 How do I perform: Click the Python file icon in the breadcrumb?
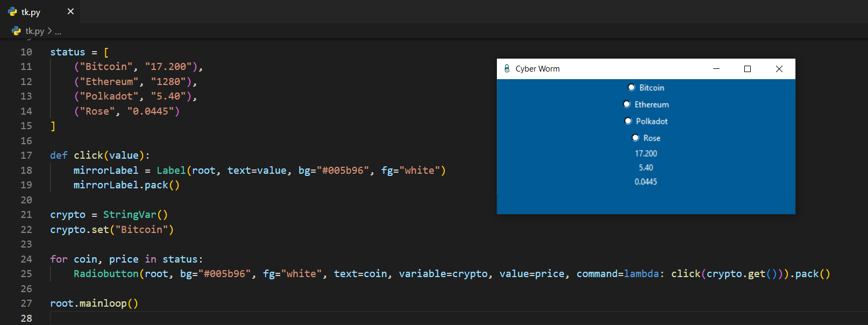click(16, 31)
